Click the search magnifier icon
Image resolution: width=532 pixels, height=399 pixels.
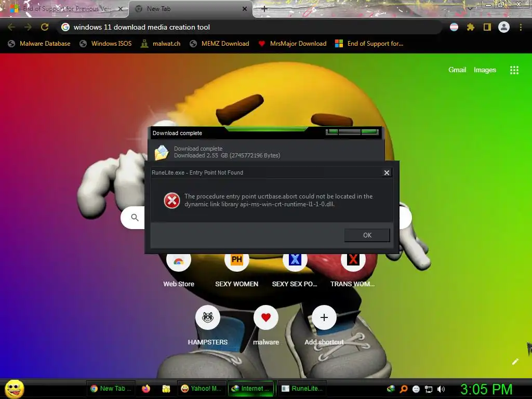pos(135,218)
